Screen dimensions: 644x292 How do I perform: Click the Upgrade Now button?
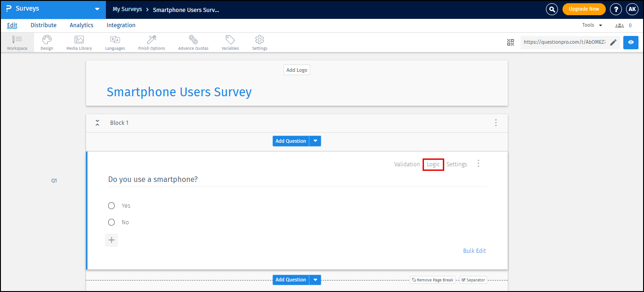tap(584, 9)
